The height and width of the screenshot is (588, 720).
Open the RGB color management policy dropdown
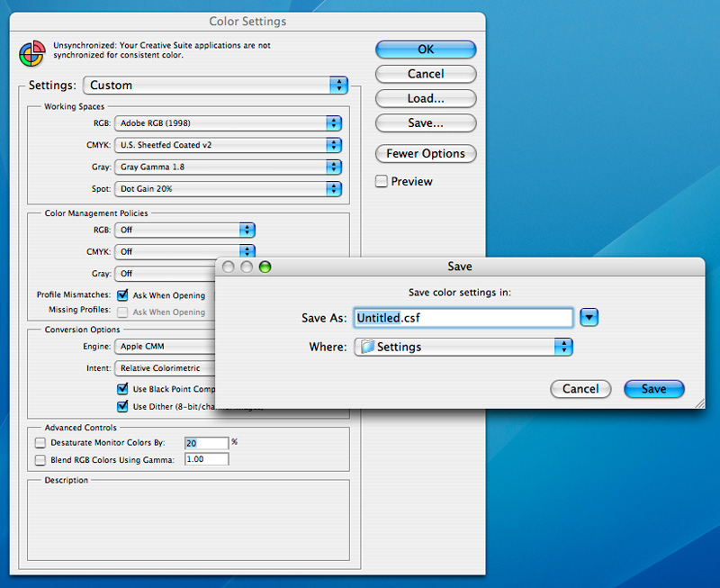184,231
